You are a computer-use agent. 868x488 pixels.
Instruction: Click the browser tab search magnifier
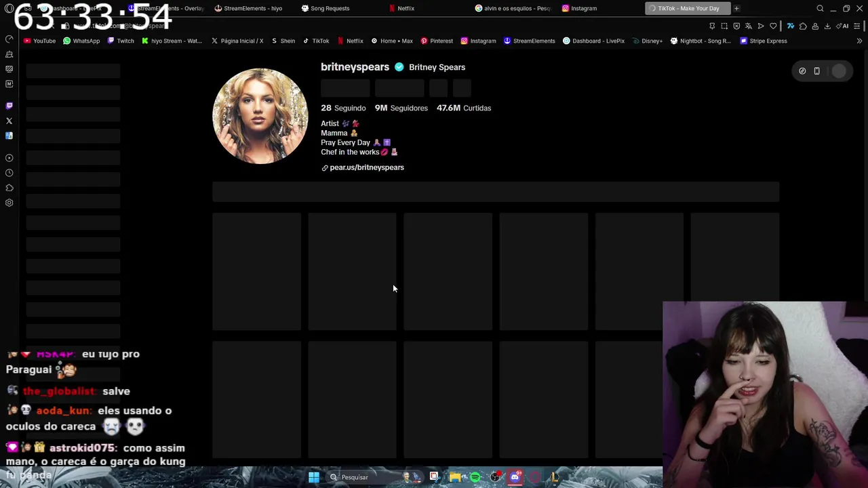tap(820, 8)
